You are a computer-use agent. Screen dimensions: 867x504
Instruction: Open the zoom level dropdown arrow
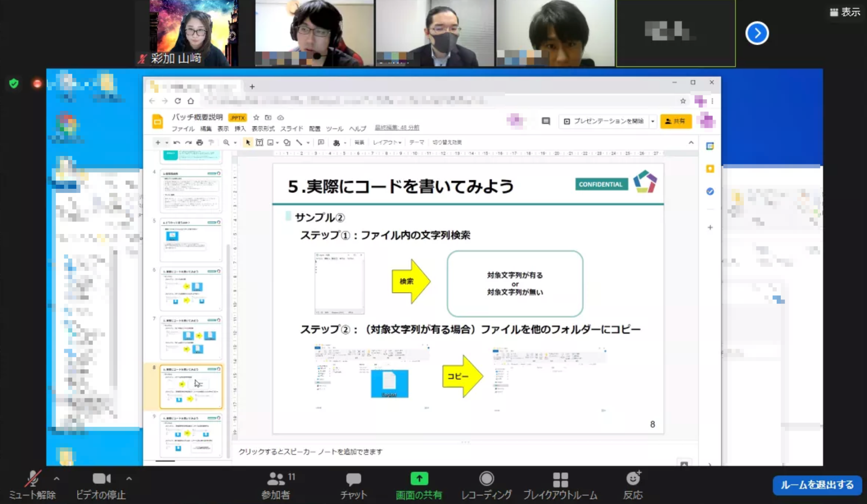235,143
